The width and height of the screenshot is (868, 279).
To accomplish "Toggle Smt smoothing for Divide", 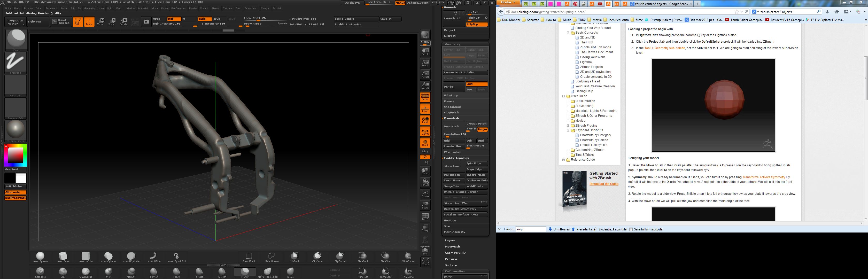I will coord(476,84).
